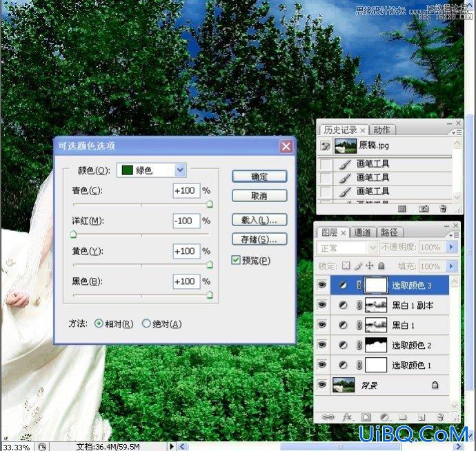The width and height of the screenshot is (476, 451).
Task: Uncheck the 预览(P) checkbox
Action: (235, 260)
